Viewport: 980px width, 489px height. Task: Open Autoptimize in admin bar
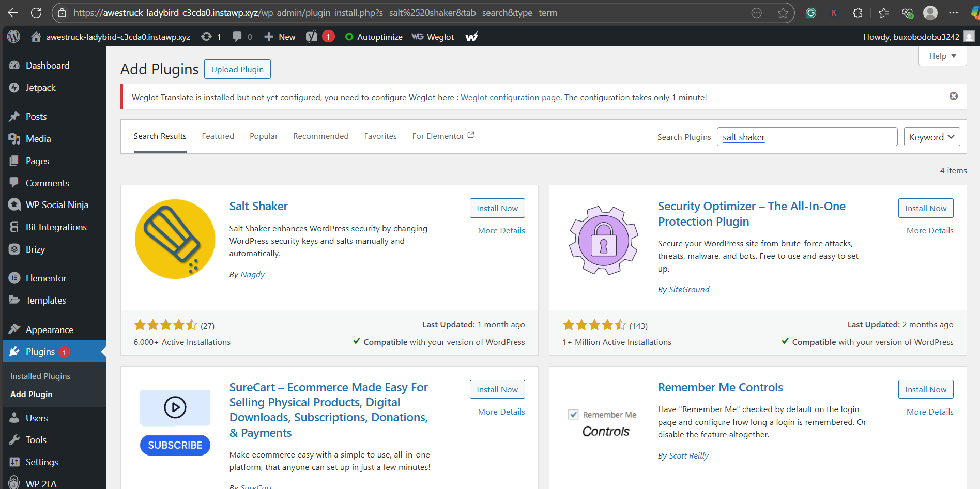point(374,37)
